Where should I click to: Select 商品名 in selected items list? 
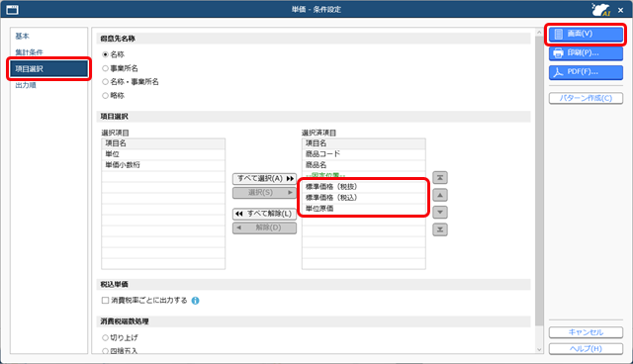(x=363, y=165)
